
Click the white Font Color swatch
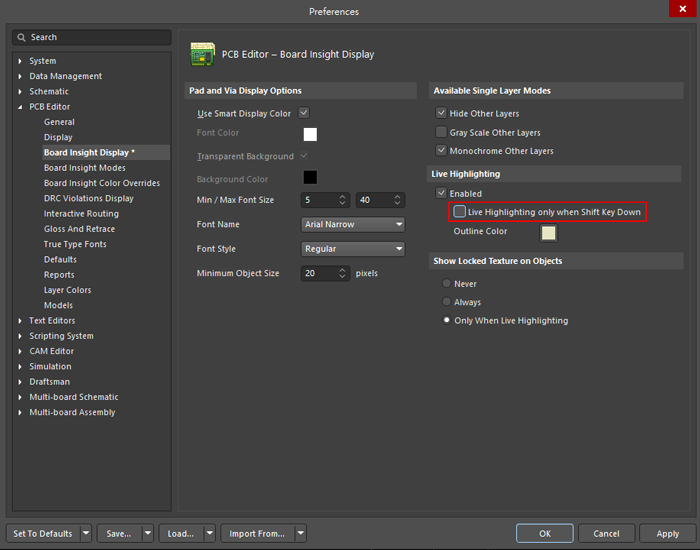(310, 134)
